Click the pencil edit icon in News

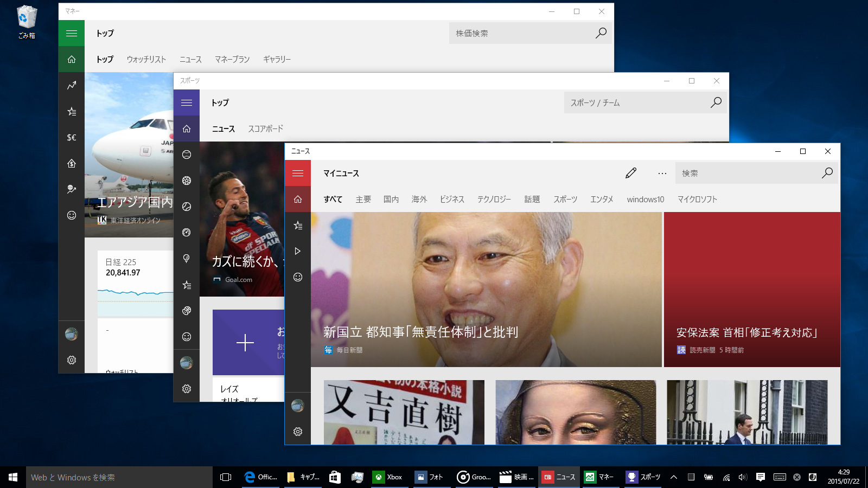pyautogui.click(x=630, y=174)
